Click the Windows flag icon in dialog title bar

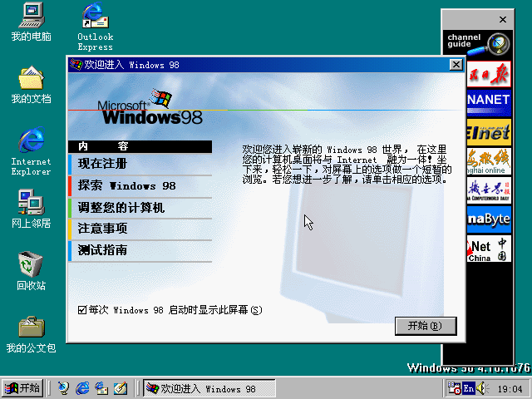(x=76, y=65)
